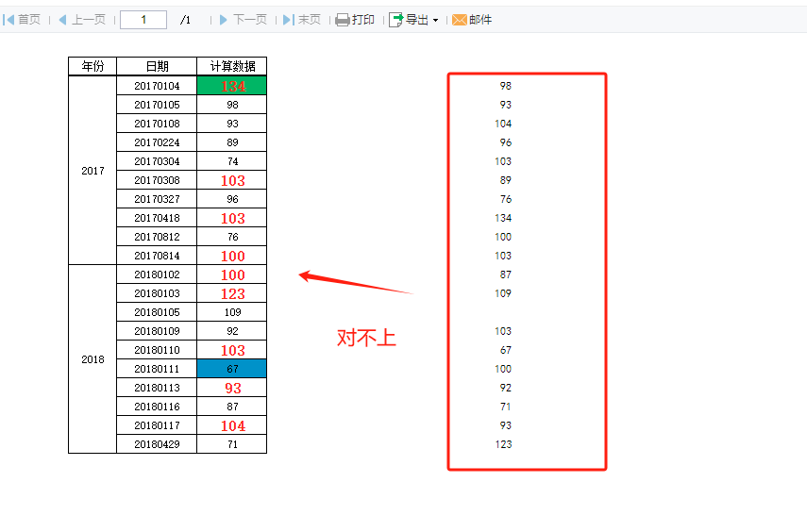Open the 导出 dropdown arrow
This screenshot has width=807, height=532.
(435, 20)
